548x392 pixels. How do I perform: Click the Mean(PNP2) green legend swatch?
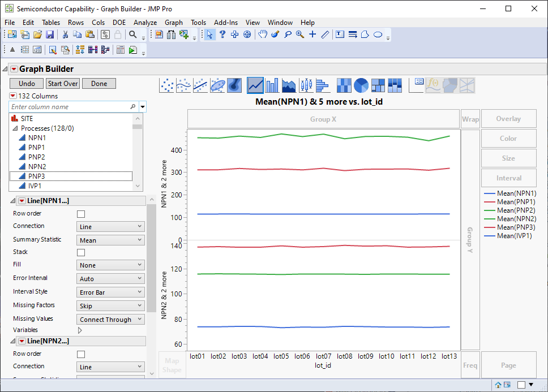pyautogui.click(x=489, y=210)
